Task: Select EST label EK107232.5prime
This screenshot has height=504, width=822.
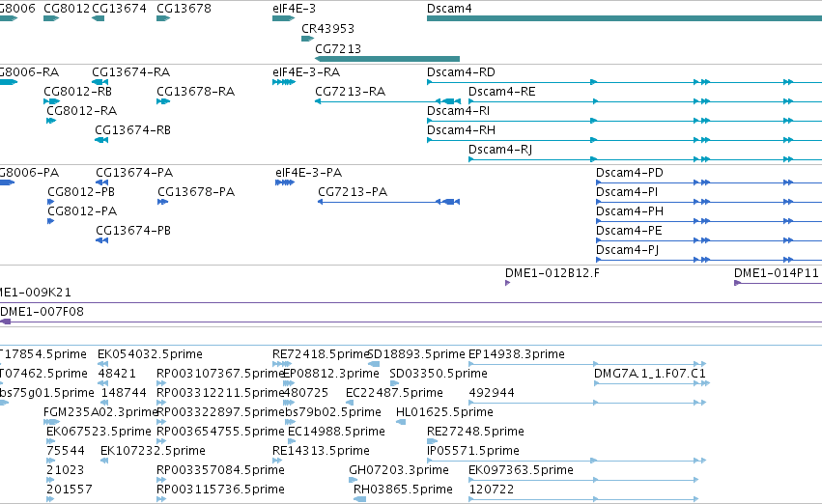Action: 153,451
